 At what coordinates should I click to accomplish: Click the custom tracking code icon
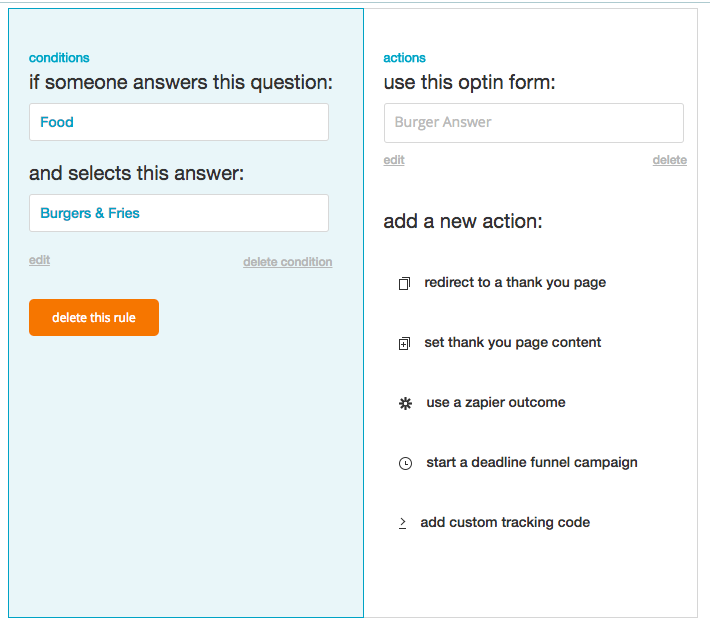402,523
